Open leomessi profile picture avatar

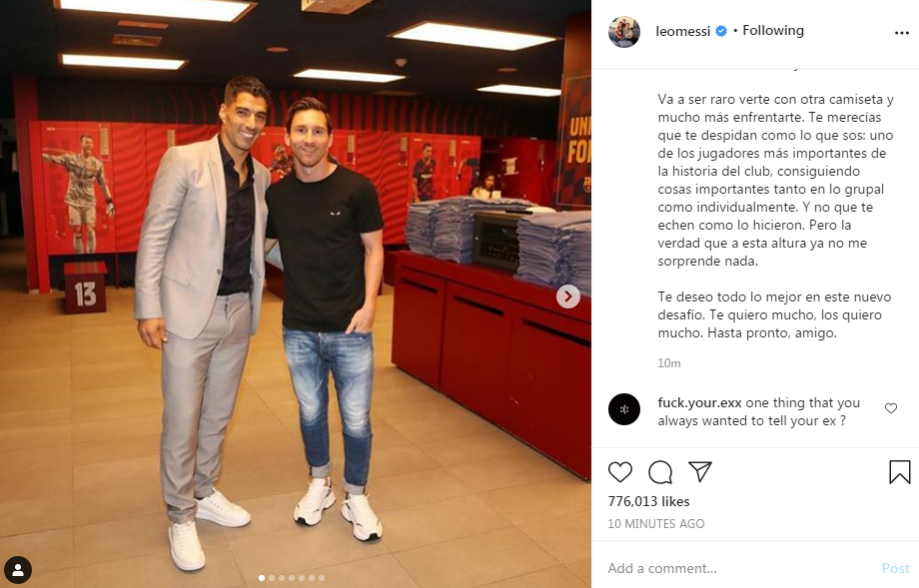coord(624,32)
